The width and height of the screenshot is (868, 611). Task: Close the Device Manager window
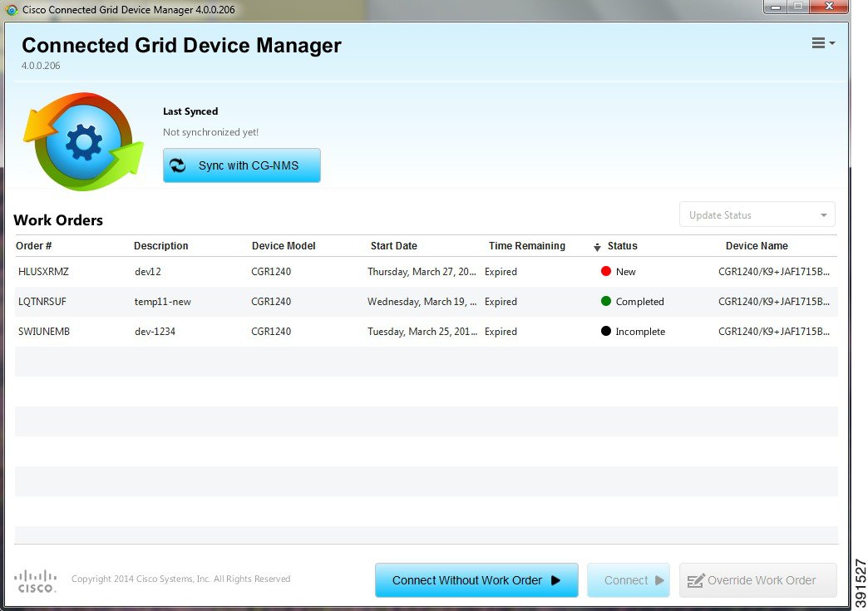coord(829,7)
